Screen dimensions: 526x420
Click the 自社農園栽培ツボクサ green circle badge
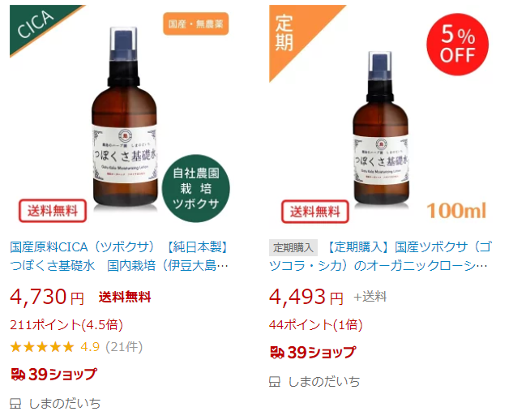pyautogui.click(x=196, y=188)
